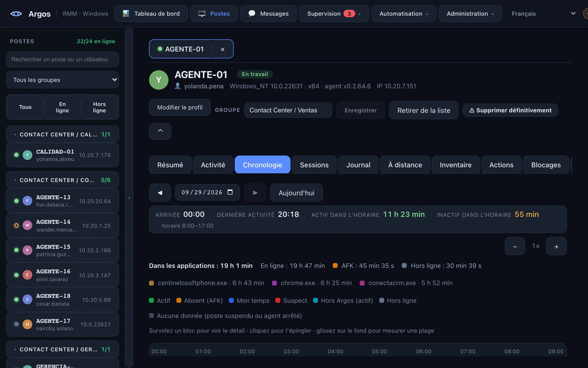Screen dimensions: 588x368
Task: Click yolanda.pena user avatar circle
Action: pos(159,80)
